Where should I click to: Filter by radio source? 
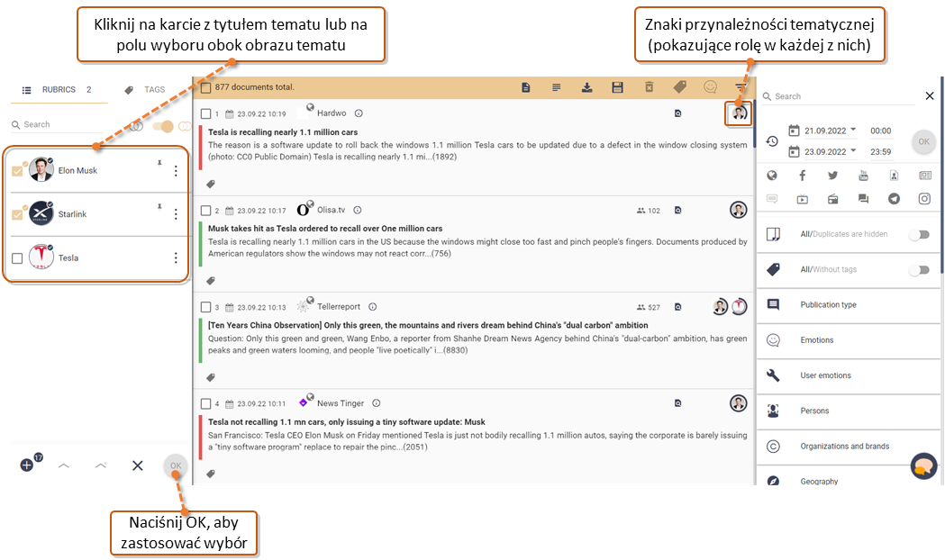(x=832, y=199)
